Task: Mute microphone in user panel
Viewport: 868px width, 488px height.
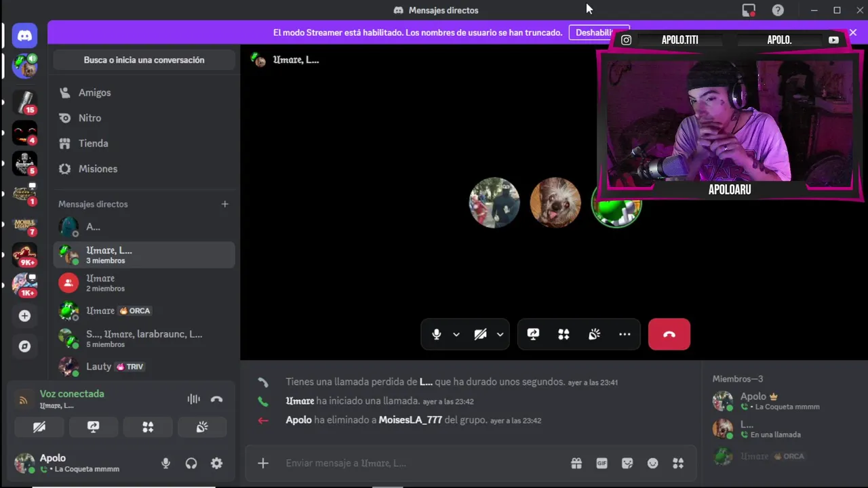Action: point(165,464)
